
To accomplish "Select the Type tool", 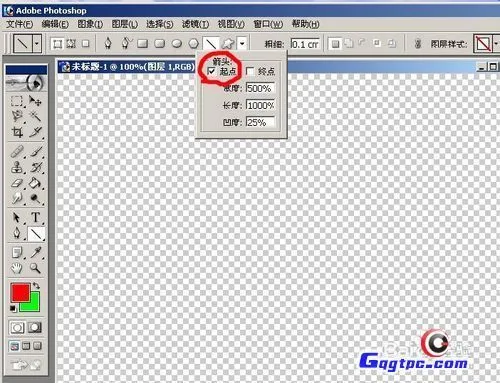I will pyautogui.click(x=35, y=218).
